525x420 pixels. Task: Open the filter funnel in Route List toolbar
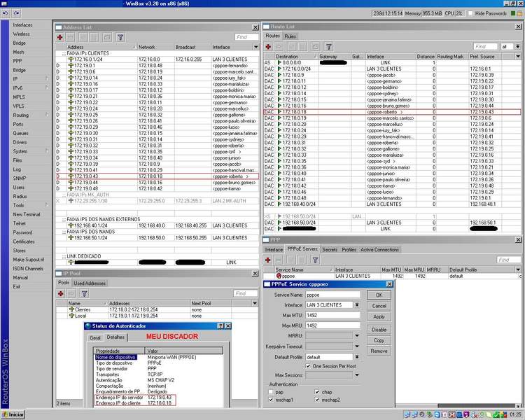click(x=327, y=46)
